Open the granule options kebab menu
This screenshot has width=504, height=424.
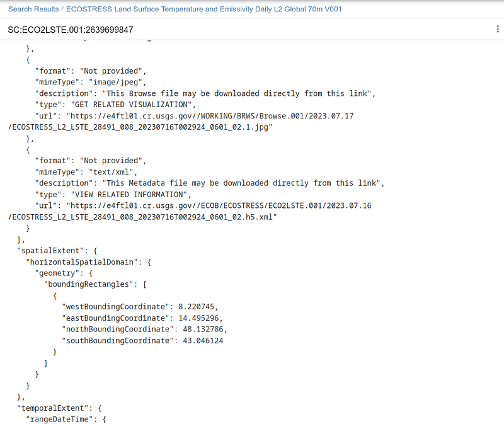(498, 29)
